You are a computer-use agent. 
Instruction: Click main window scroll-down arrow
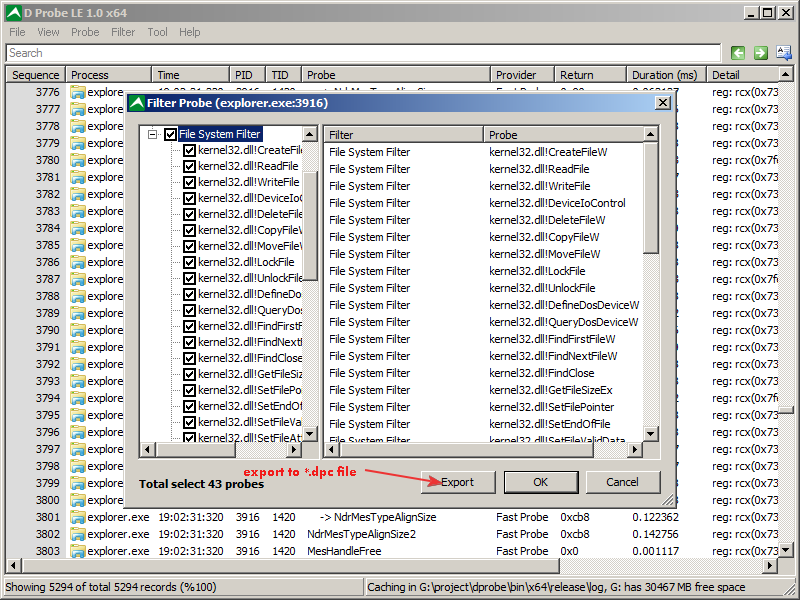coord(786,550)
